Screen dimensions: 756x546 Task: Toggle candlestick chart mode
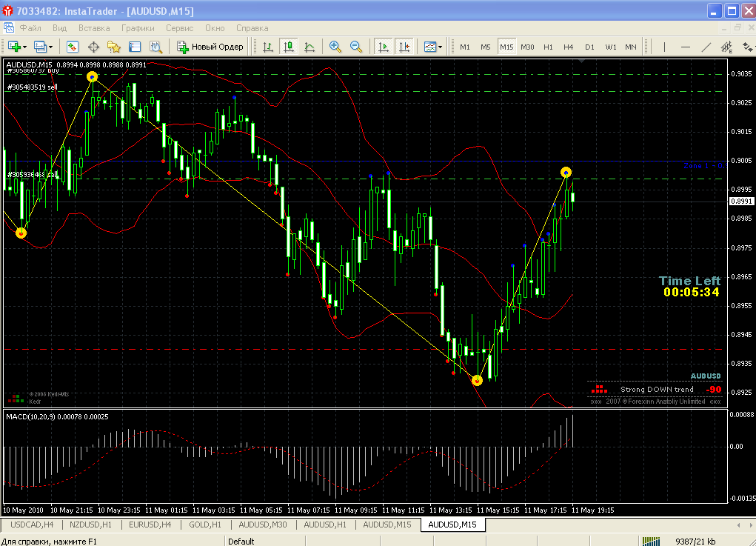289,47
